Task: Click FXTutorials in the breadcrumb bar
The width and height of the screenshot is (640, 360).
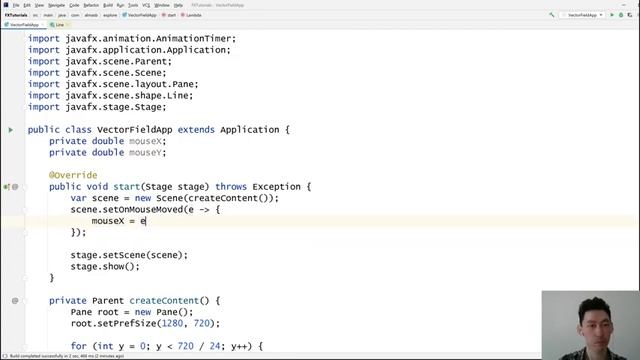Action: [x=16, y=15]
